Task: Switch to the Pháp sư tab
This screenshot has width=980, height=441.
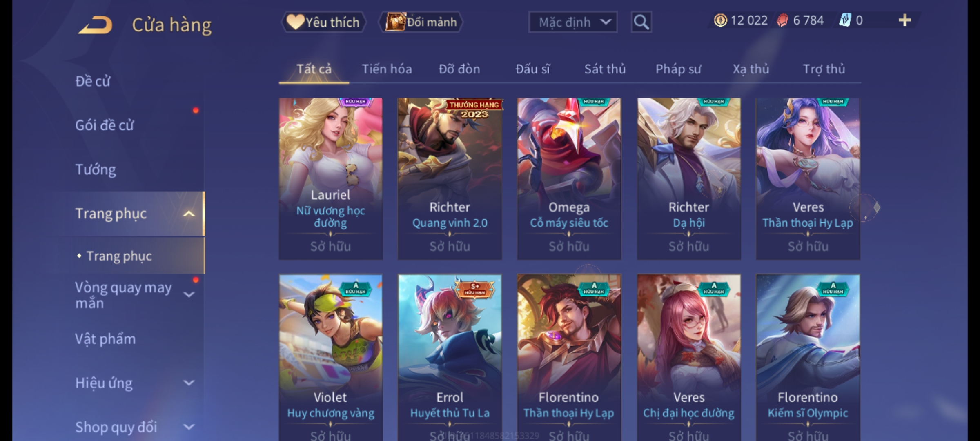Action: (678, 69)
